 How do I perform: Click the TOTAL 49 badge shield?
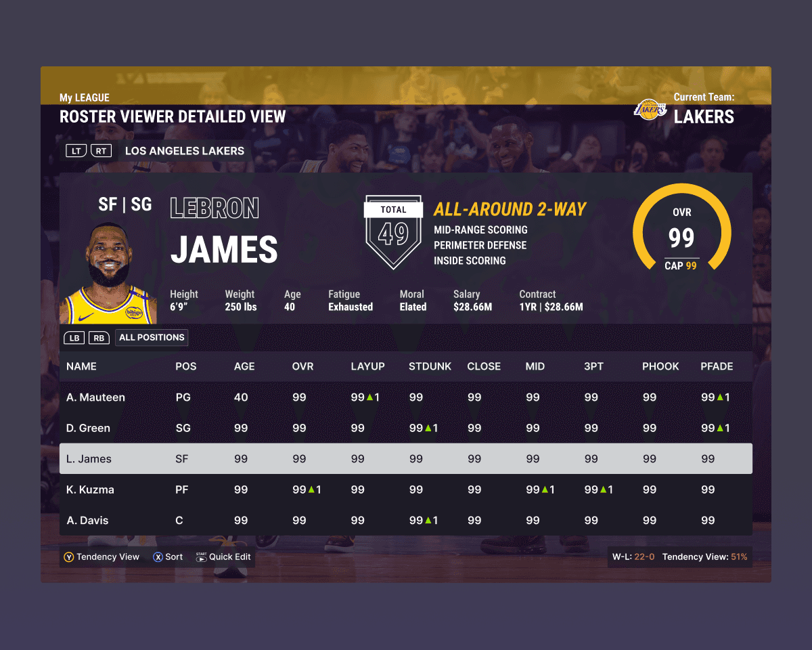click(393, 232)
